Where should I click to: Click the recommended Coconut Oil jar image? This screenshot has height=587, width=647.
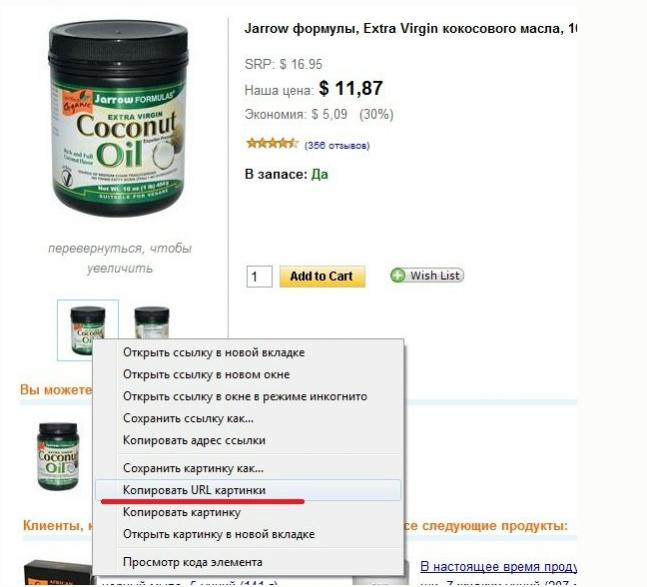pos(58,456)
